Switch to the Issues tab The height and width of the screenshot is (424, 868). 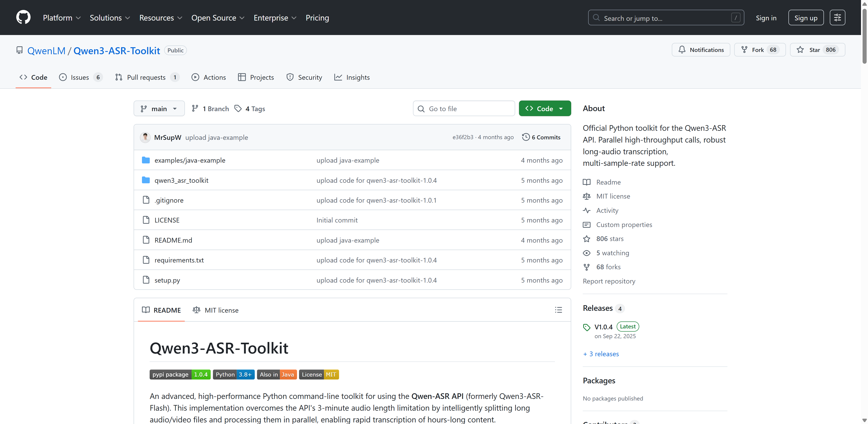(80, 77)
